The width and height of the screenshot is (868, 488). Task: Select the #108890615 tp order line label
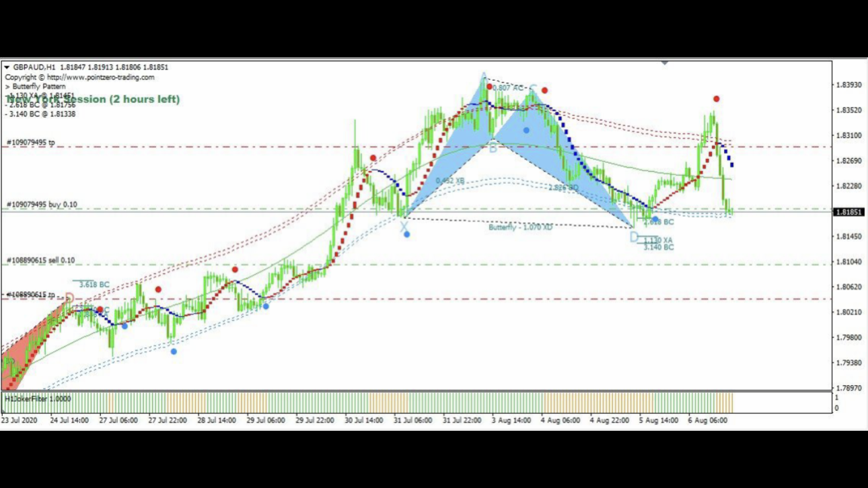(31, 295)
